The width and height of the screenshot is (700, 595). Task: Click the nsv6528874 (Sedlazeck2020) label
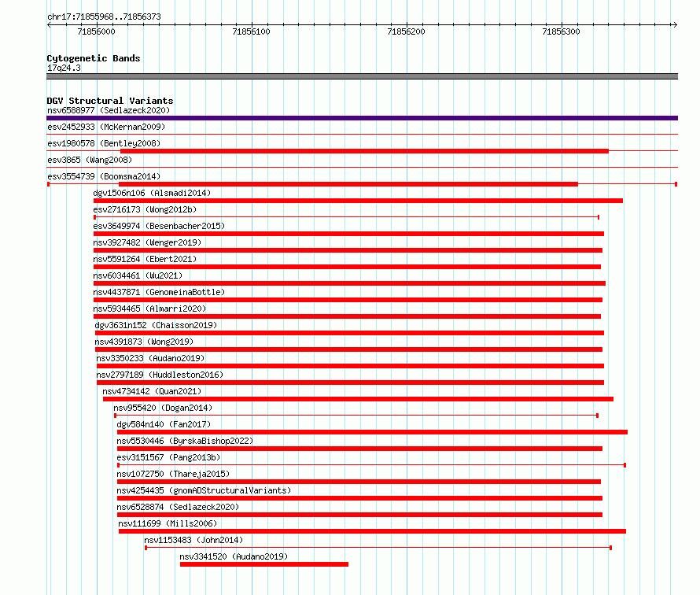coord(178,507)
